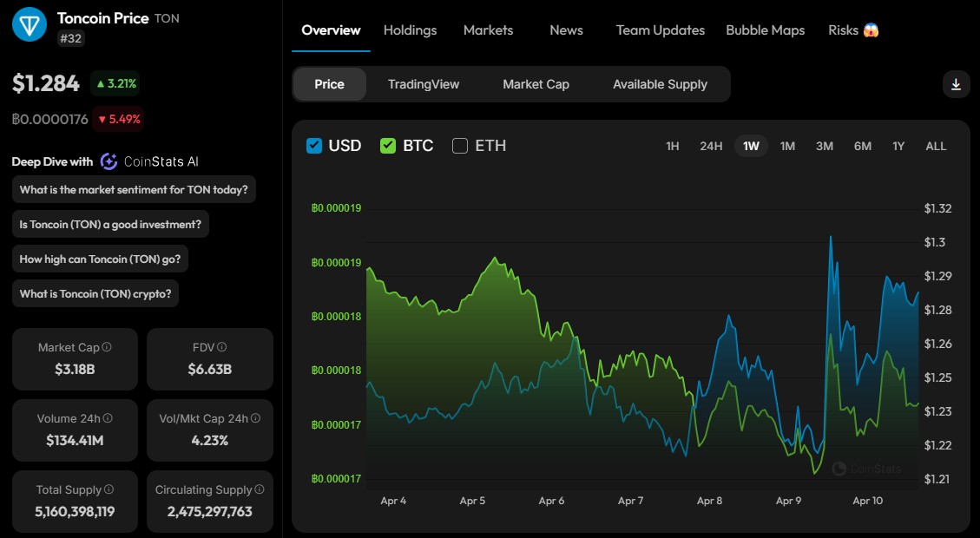Enable the ETH chart checkbox
The width and height of the screenshot is (980, 538).
pos(458,146)
